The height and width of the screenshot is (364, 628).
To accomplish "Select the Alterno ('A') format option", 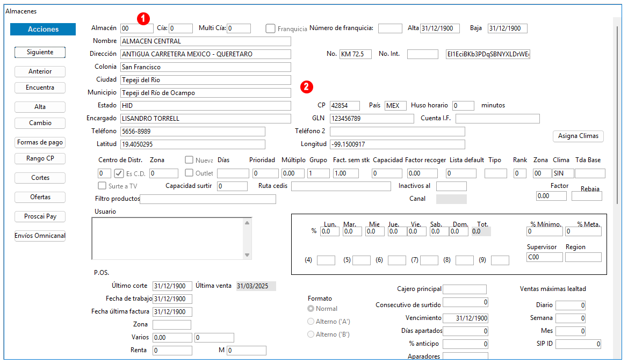I will tap(311, 322).
